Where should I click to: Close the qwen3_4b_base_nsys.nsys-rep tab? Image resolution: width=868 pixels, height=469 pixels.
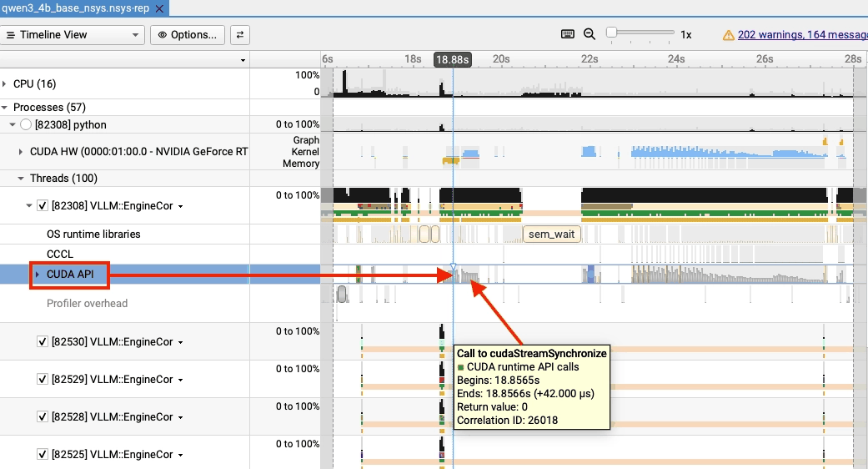coord(159,9)
